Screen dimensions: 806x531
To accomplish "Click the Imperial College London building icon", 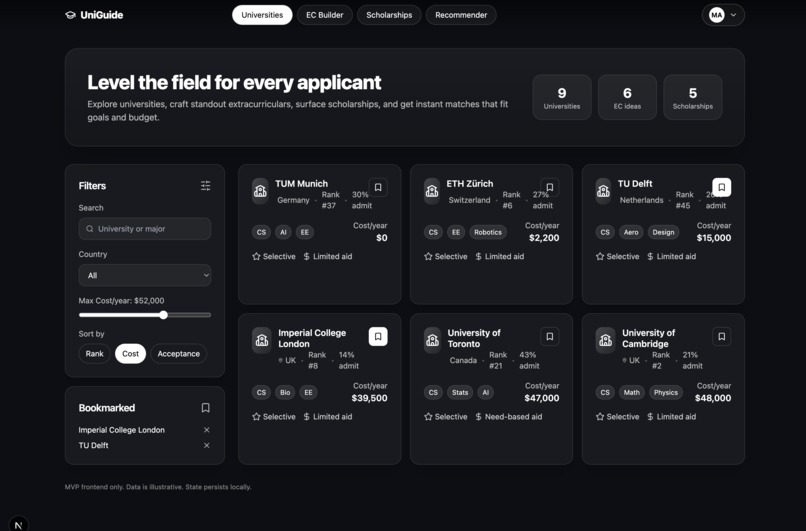I will click(x=262, y=340).
